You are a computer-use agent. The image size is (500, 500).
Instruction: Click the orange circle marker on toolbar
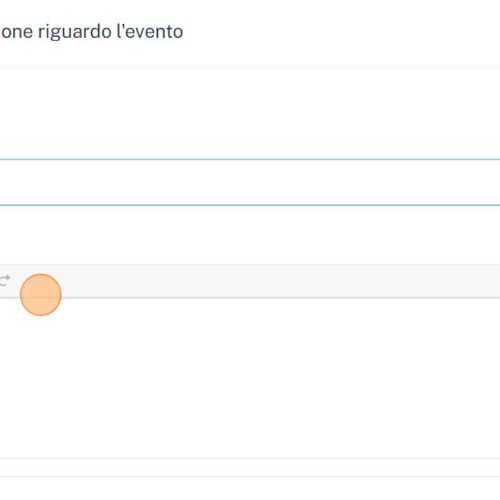click(41, 295)
